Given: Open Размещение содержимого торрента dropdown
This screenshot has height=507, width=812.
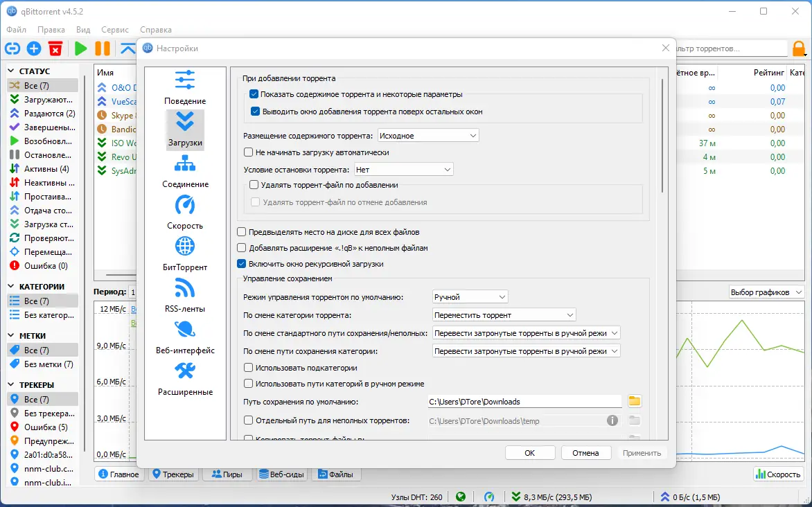Looking at the screenshot, I should 428,136.
